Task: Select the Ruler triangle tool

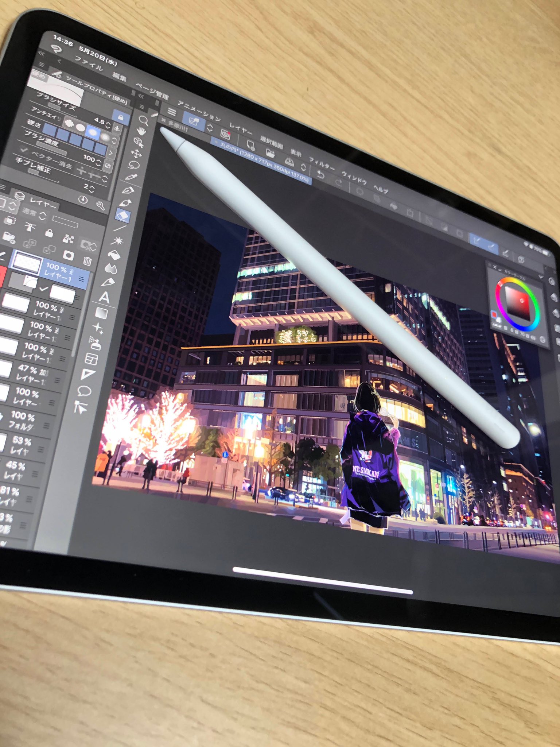Action: pyautogui.click(x=88, y=374)
